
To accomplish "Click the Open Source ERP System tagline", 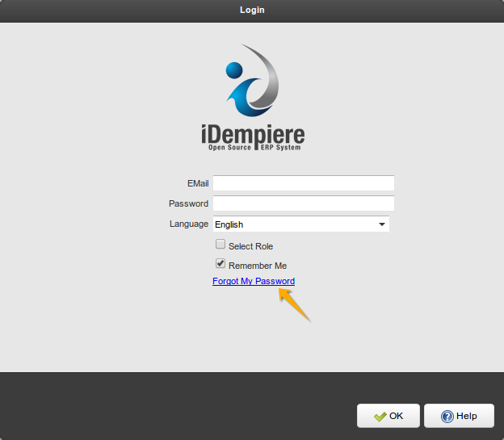I will point(254,149).
